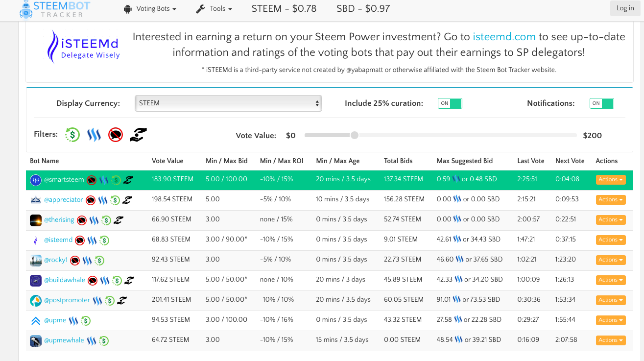Click the blue Steem logo filter icon
The height and width of the screenshot is (361, 644).
[94, 135]
